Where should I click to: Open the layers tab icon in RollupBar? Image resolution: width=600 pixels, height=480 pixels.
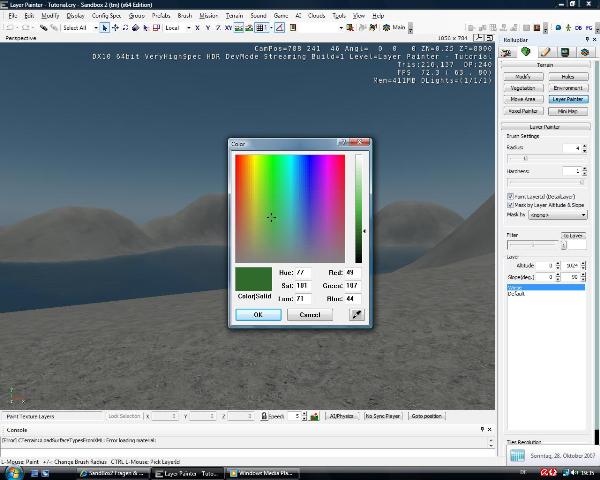(583, 52)
